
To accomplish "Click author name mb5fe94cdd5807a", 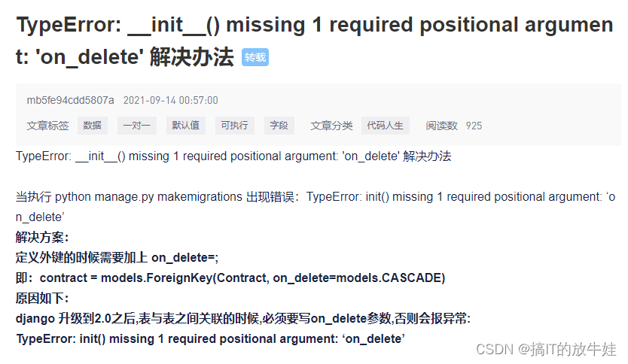I will click(71, 100).
